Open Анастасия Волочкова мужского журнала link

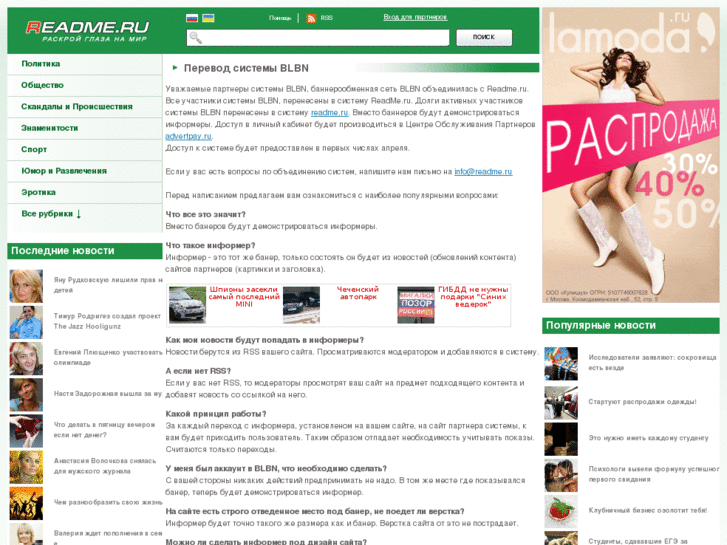(105, 466)
